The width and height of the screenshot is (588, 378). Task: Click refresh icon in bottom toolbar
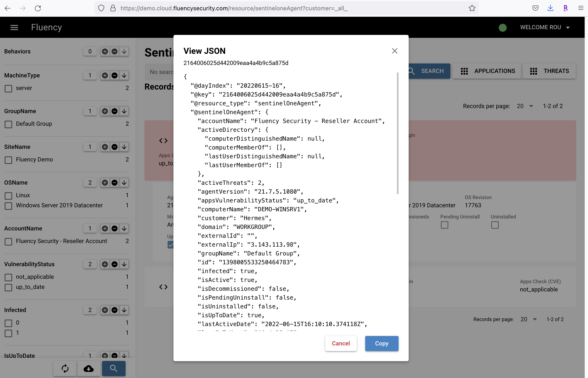point(65,368)
